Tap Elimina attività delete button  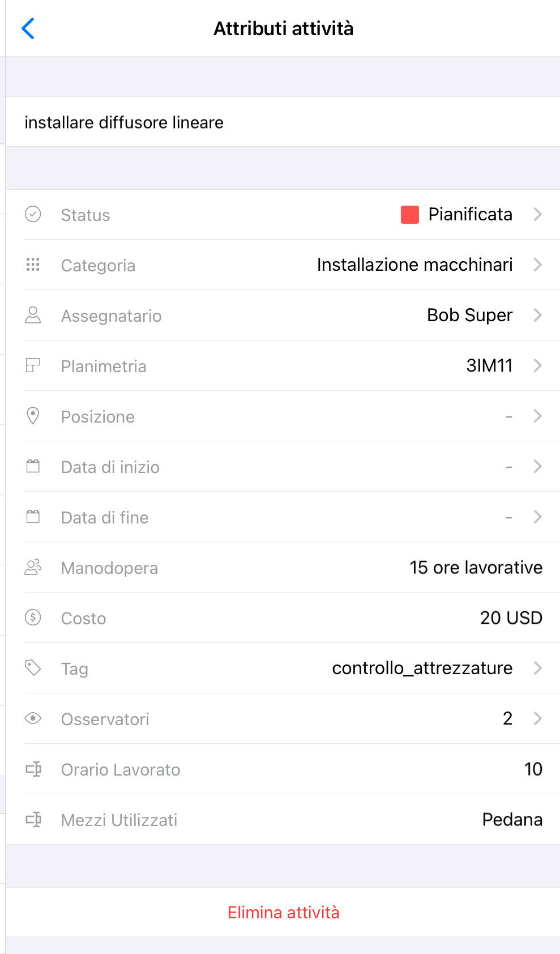(x=283, y=912)
